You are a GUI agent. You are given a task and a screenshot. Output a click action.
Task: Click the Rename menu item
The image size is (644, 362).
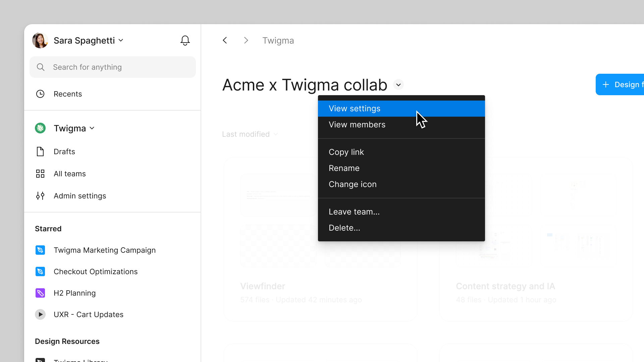pos(344,168)
